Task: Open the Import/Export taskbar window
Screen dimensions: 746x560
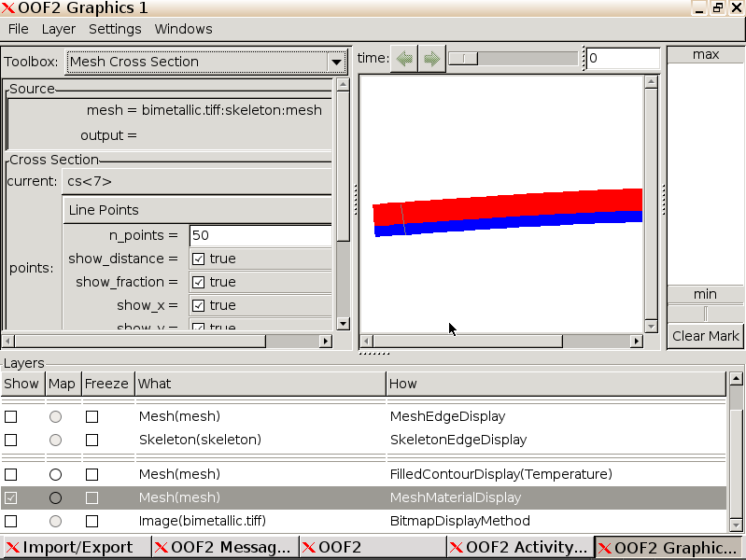Action: point(77,547)
